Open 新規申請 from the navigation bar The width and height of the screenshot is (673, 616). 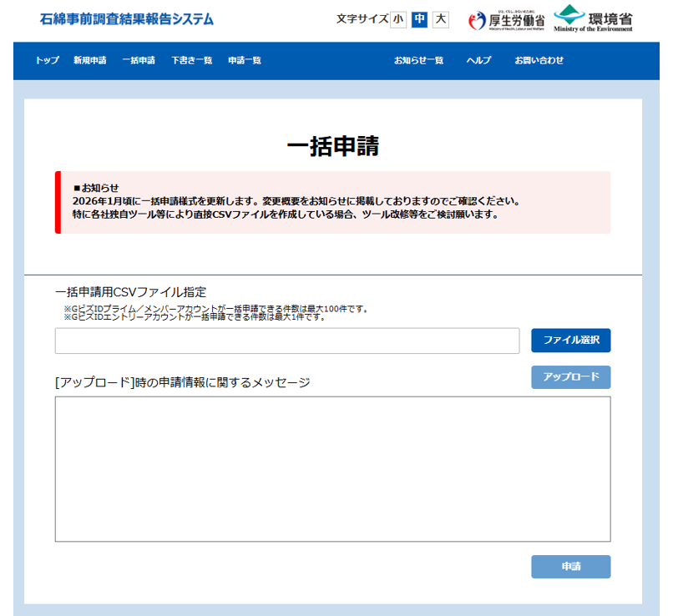tap(89, 60)
